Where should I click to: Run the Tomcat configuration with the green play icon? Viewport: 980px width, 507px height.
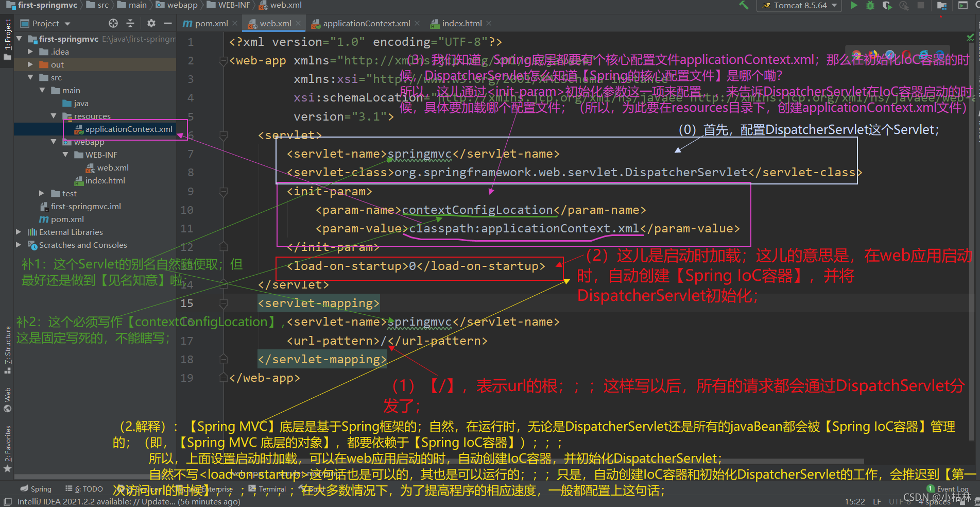click(x=854, y=5)
